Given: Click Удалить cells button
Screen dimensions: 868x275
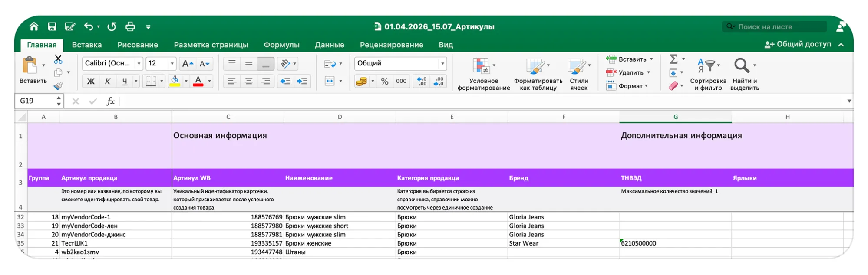Looking at the screenshot, I should click(628, 72).
